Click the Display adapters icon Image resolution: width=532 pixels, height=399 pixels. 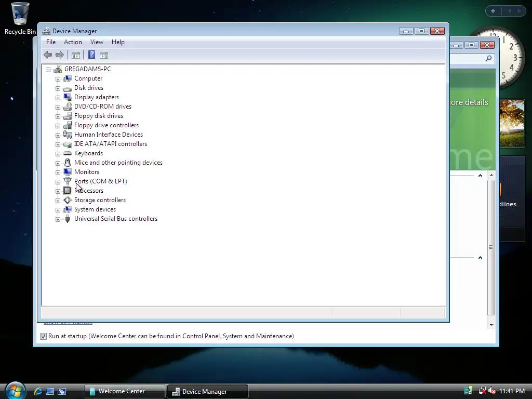pyautogui.click(x=68, y=97)
